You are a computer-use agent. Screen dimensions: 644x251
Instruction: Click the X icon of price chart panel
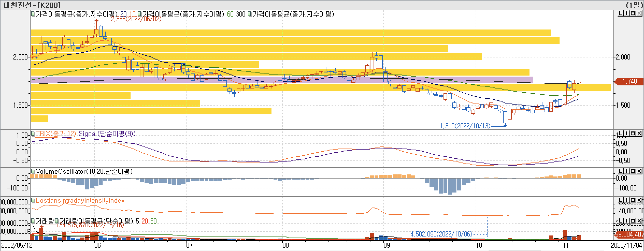(639, 13)
